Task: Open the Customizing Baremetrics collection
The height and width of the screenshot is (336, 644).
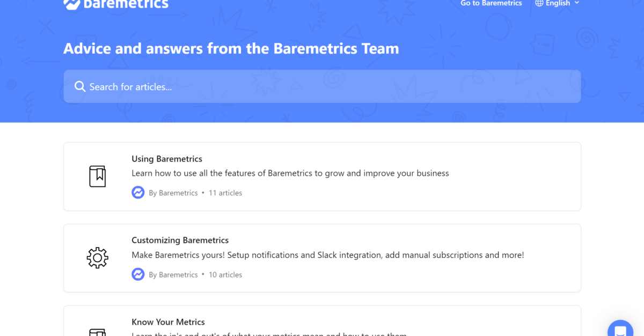Action: (x=322, y=258)
